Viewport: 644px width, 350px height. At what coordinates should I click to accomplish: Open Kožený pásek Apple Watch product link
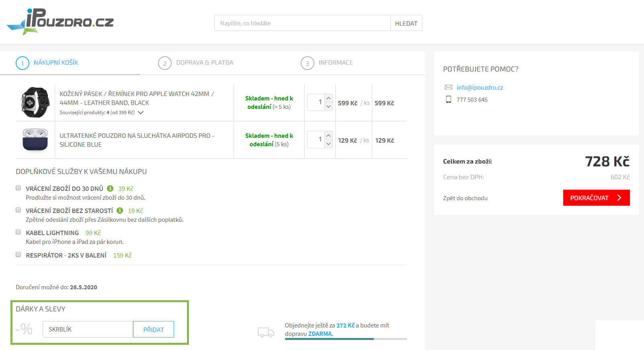pyautogui.click(x=137, y=98)
